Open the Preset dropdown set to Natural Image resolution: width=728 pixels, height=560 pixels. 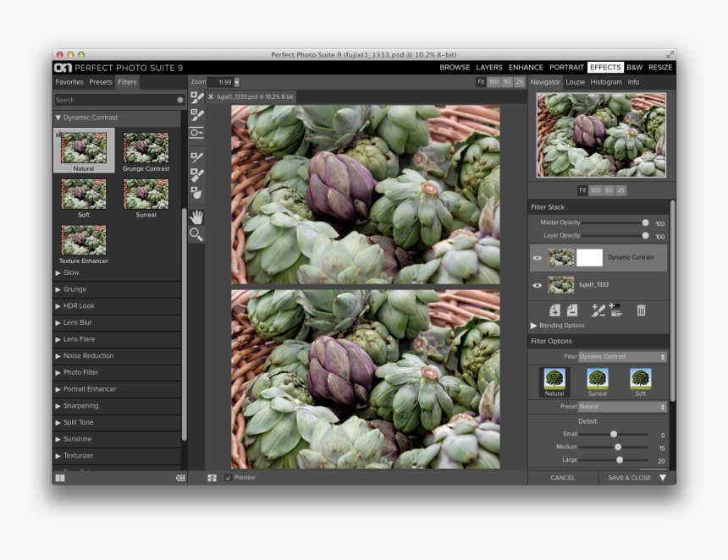(622, 407)
